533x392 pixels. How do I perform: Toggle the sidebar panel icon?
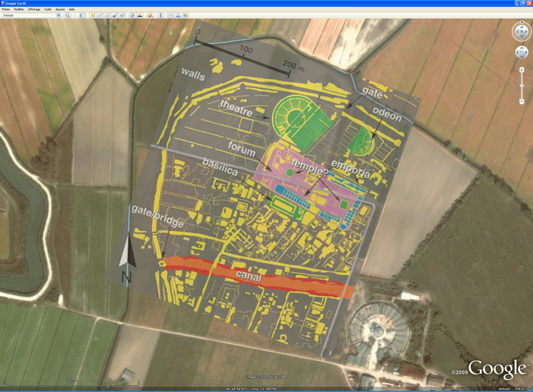(83, 15)
